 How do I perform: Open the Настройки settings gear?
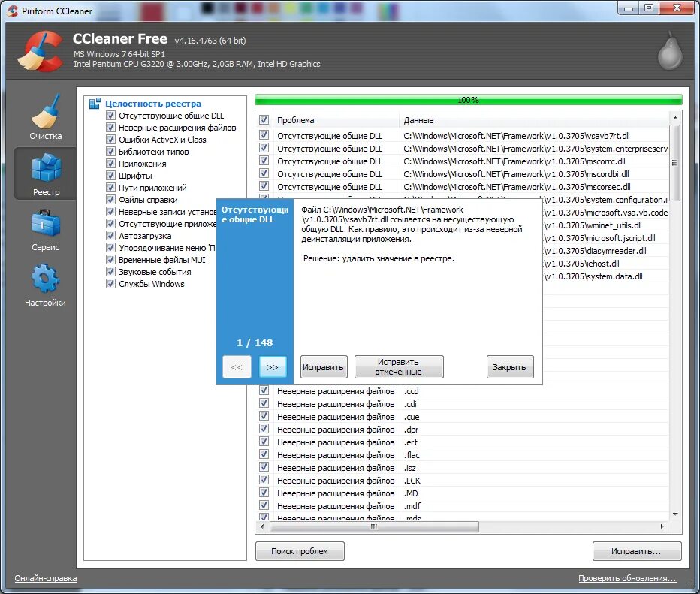(x=45, y=285)
